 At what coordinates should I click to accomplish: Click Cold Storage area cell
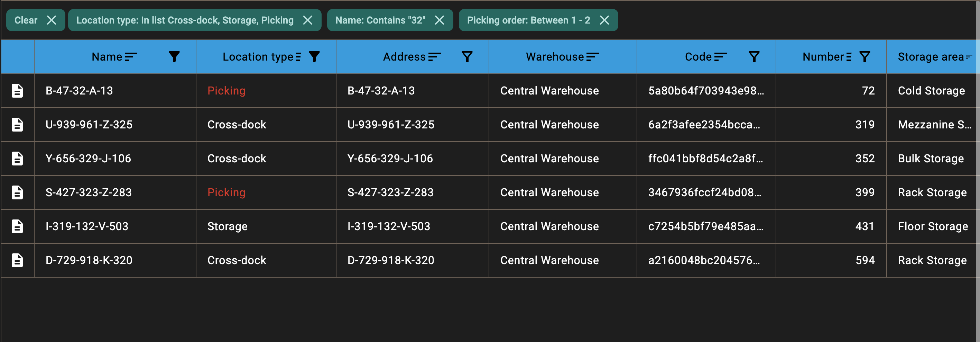coord(931,91)
